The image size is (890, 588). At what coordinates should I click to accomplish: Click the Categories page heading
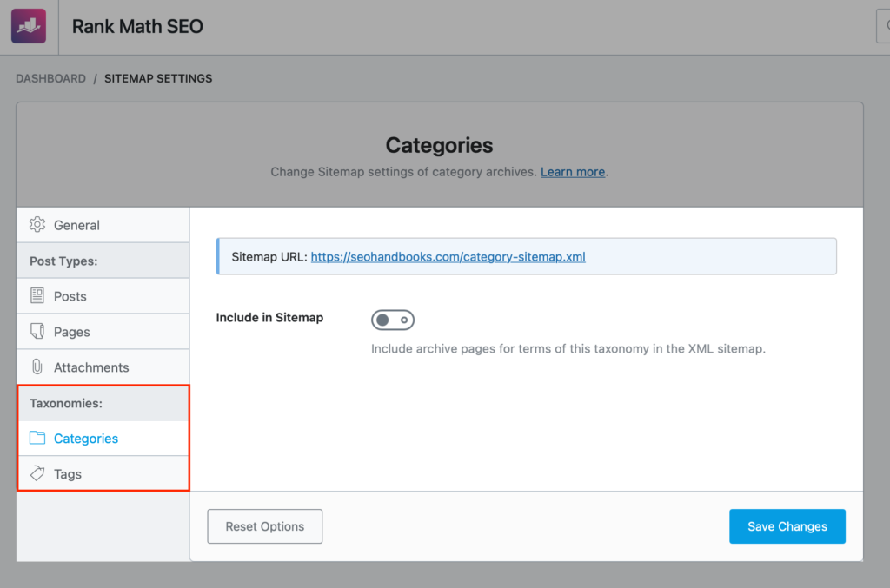(439, 145)
